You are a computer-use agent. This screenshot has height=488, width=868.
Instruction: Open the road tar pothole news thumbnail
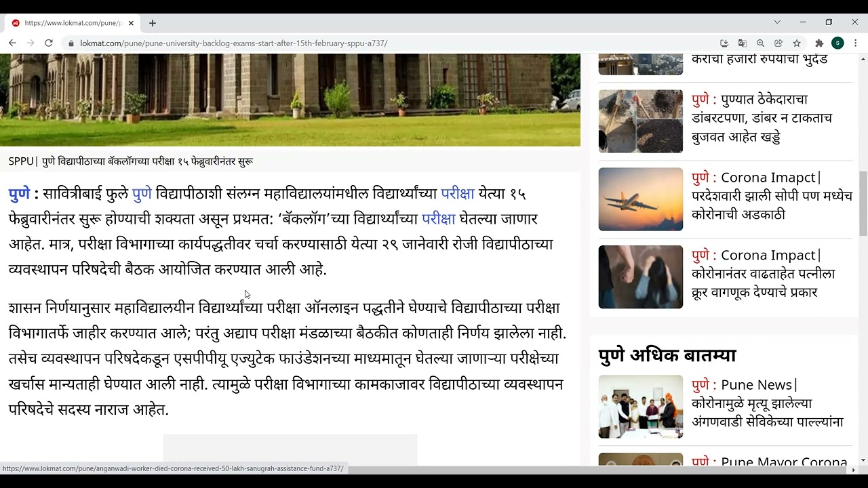[x=640, y=121]
